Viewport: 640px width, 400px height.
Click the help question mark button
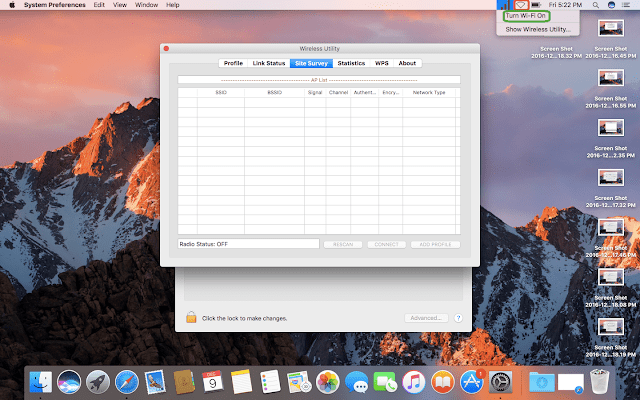(x=458, y=318)
